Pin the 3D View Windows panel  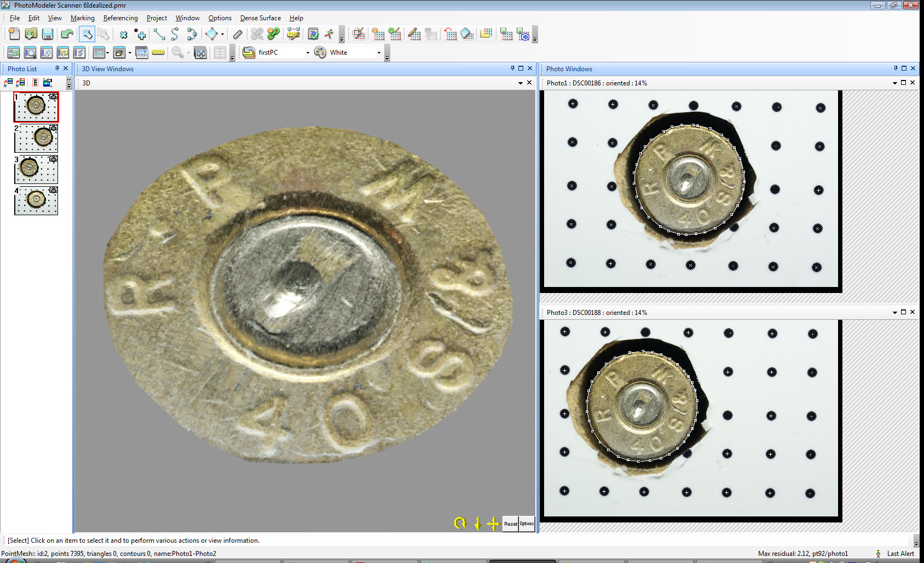tap(512, 68)
